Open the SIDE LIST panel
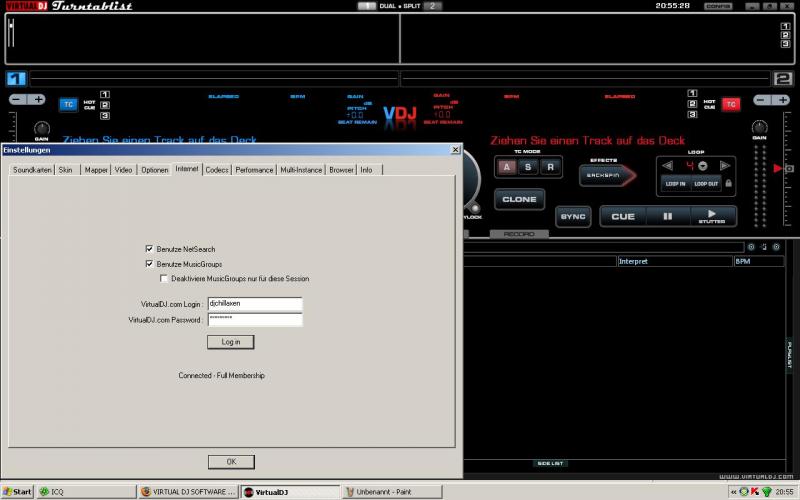Screen dimensions: 800x500 tap(550, 463)
